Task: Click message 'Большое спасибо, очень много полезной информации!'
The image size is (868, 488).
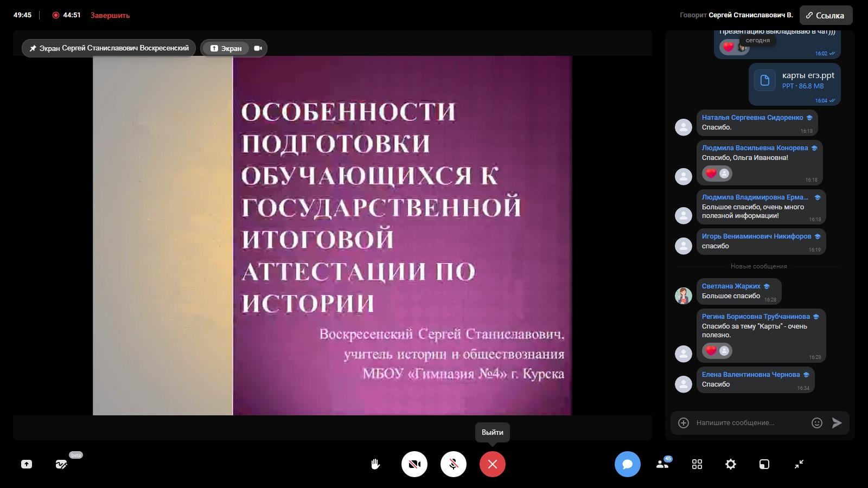Action: click(753, 211)
